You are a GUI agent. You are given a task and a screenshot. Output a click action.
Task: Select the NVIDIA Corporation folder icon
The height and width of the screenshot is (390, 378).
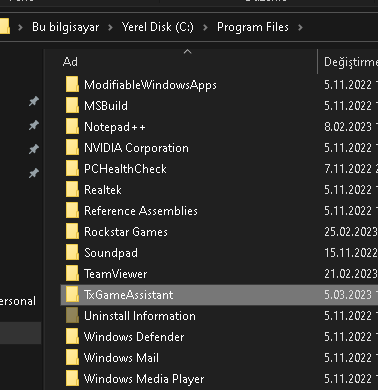coord(72,148)
